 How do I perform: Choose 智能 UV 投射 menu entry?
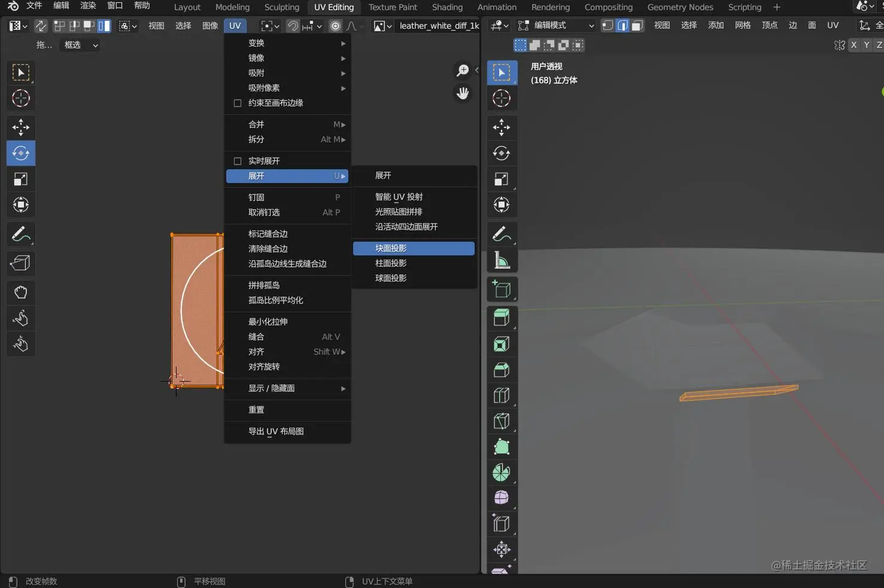point(414,197)
